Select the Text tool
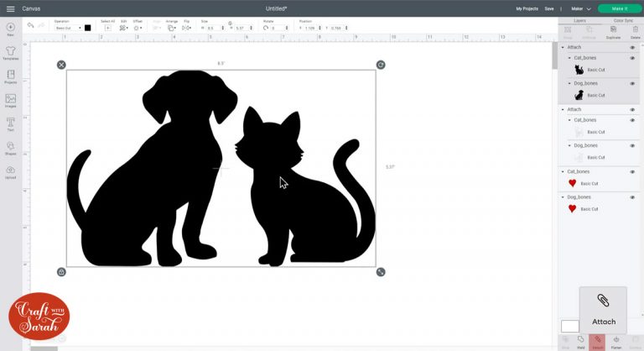 point(10,123)
